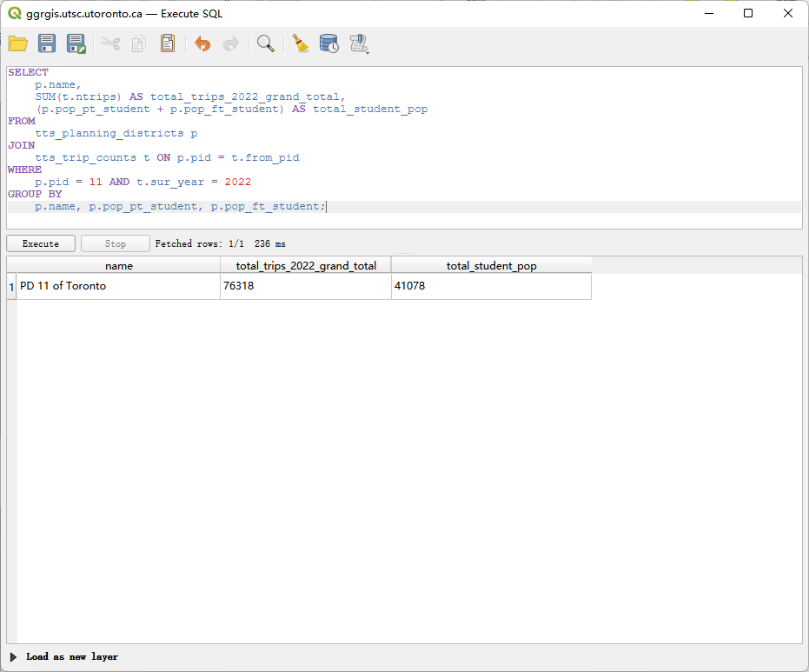The height and width of the screenshot is (672, 809).
Task: Open a SQL file with folder icon
Action: tap(18, 43)
